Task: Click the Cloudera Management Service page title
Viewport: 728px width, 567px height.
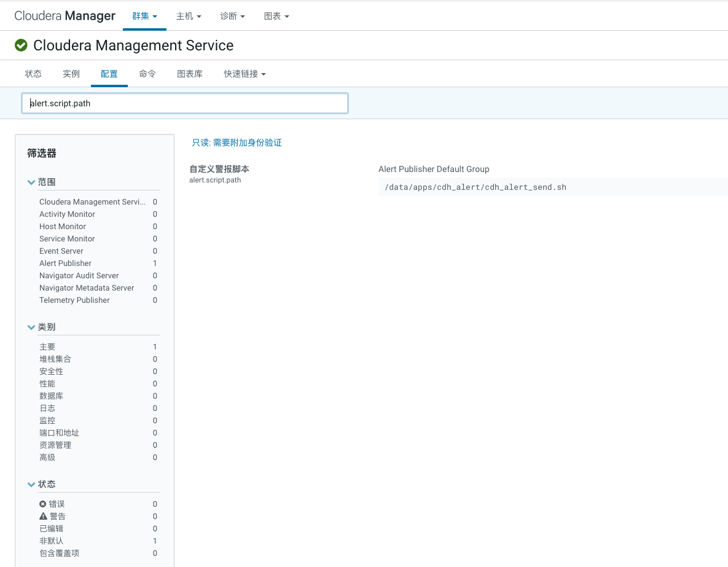Action: pyautogui.click(x=133, y=45)
